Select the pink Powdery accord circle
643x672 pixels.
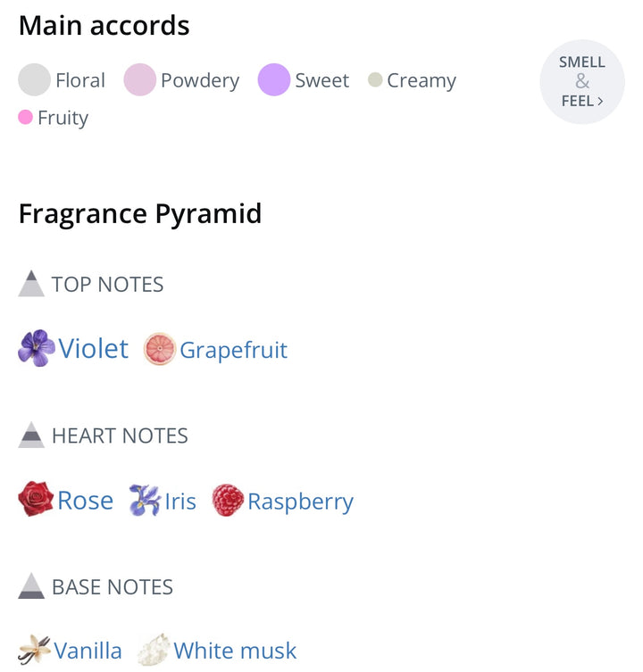(139, 80)
